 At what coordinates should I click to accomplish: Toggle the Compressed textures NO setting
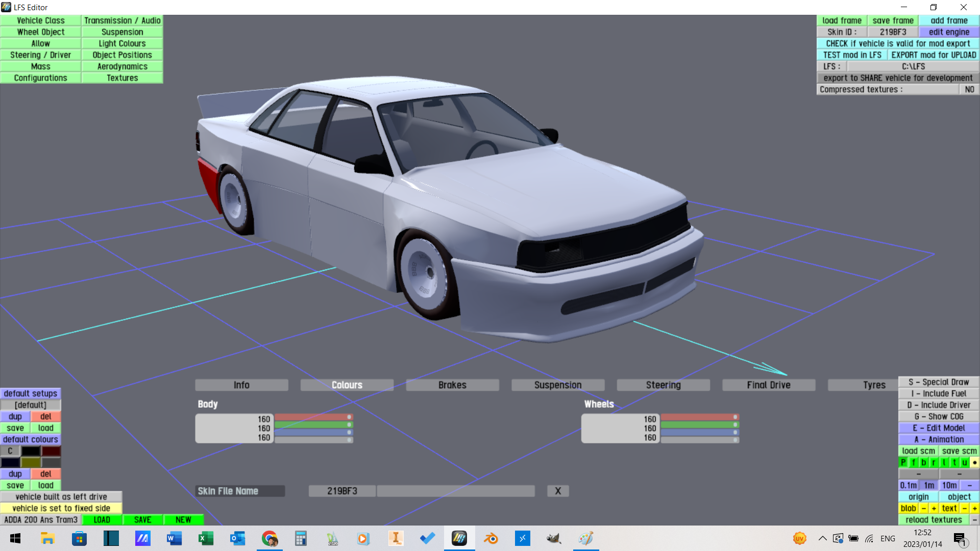coord(969,89)
